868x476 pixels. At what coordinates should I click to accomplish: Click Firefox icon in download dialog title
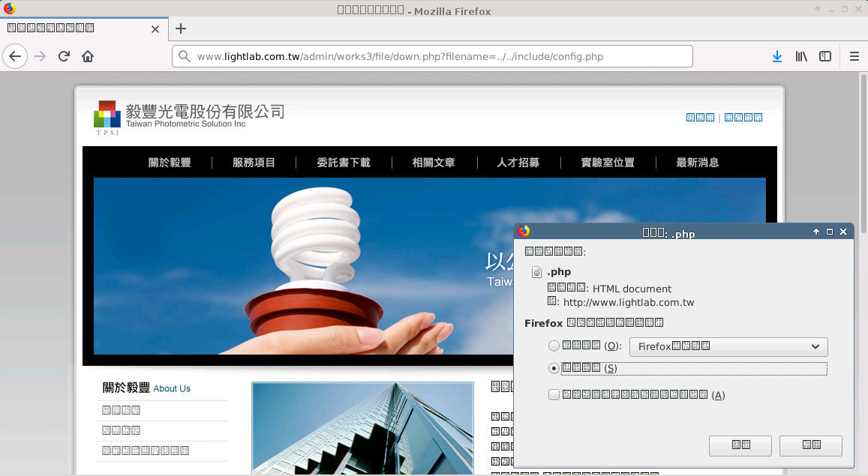pos(524,231)
